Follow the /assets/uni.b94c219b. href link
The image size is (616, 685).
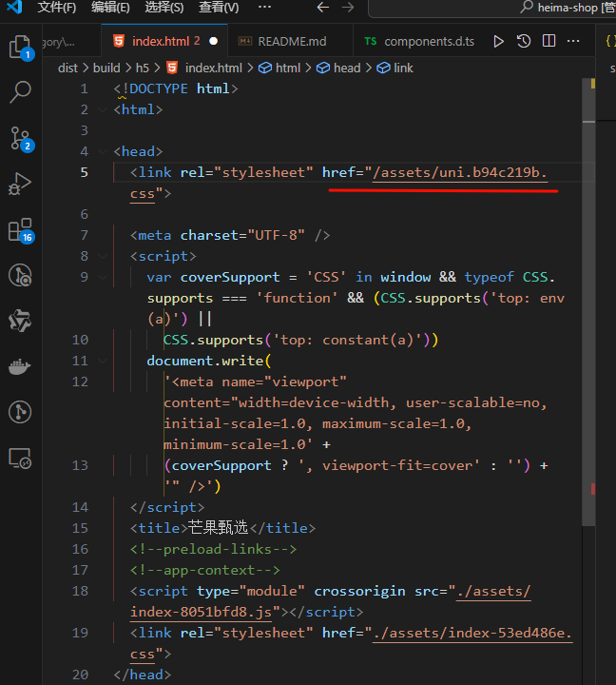[460, 173]
